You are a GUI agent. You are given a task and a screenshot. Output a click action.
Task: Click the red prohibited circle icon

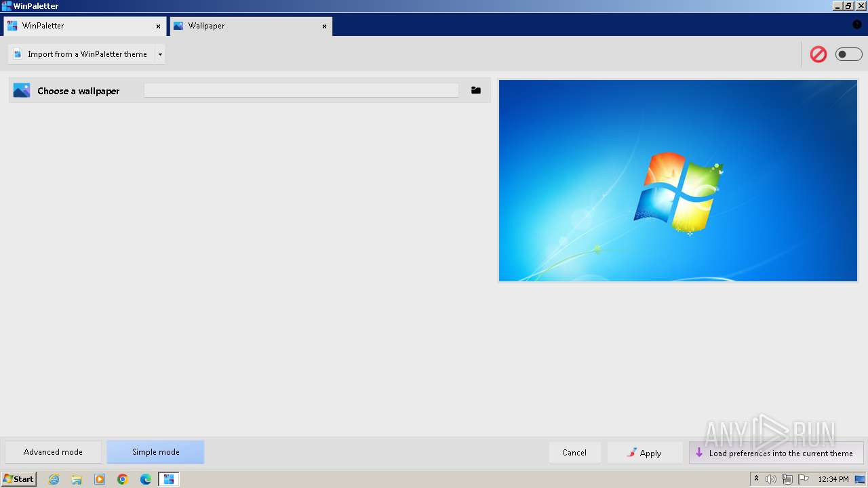click(x=818, y=54)
